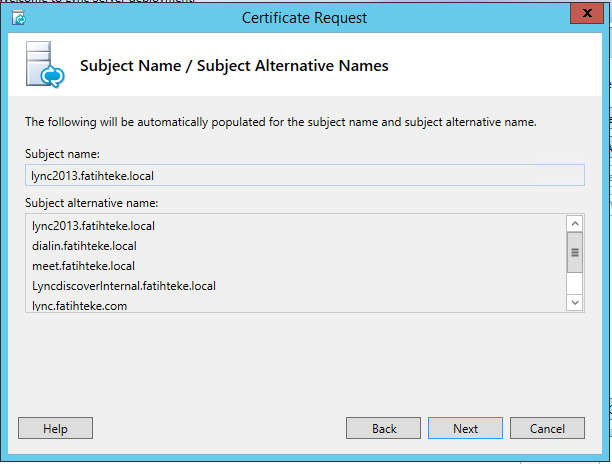Click the Subject Name / Subject Alternative Names heading
Viewport: 612px width, 464px height.
(x=234, y=66)
